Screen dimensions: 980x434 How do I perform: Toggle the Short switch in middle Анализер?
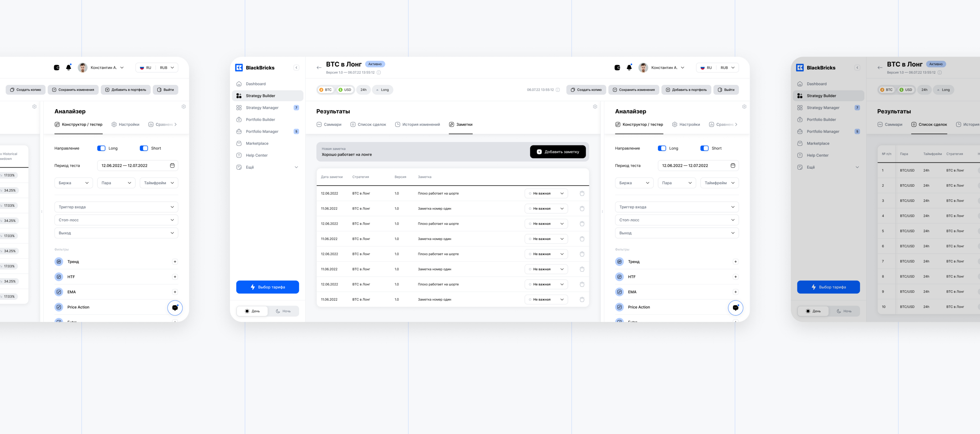pos(705,148)
